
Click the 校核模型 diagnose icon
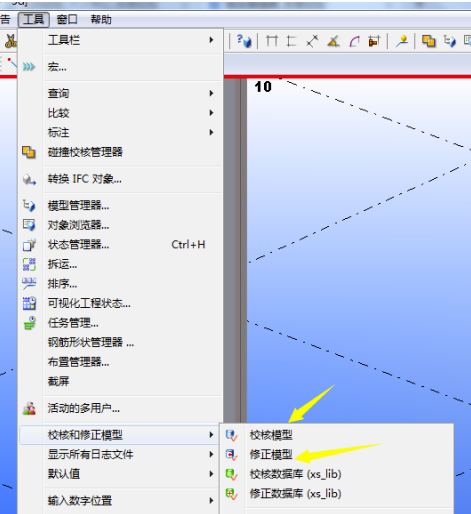[x=231, y=435]
